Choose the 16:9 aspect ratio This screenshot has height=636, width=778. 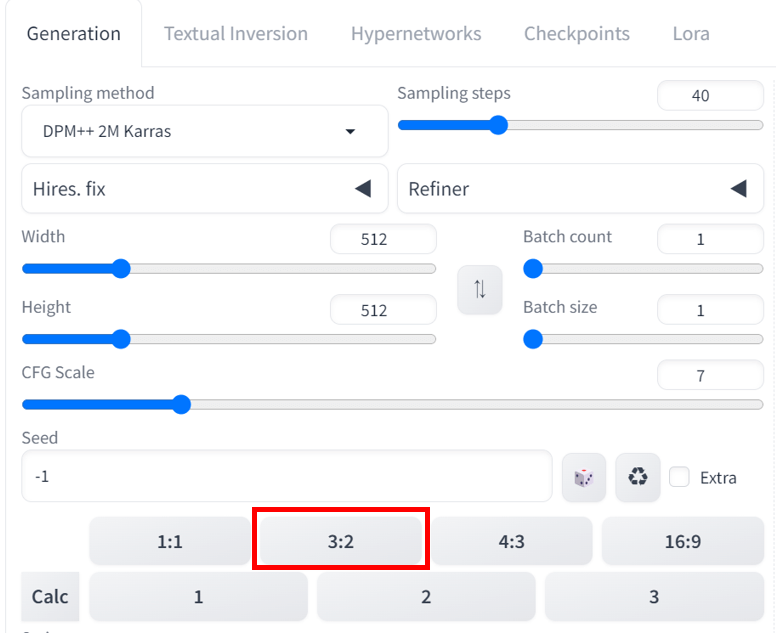683,541
